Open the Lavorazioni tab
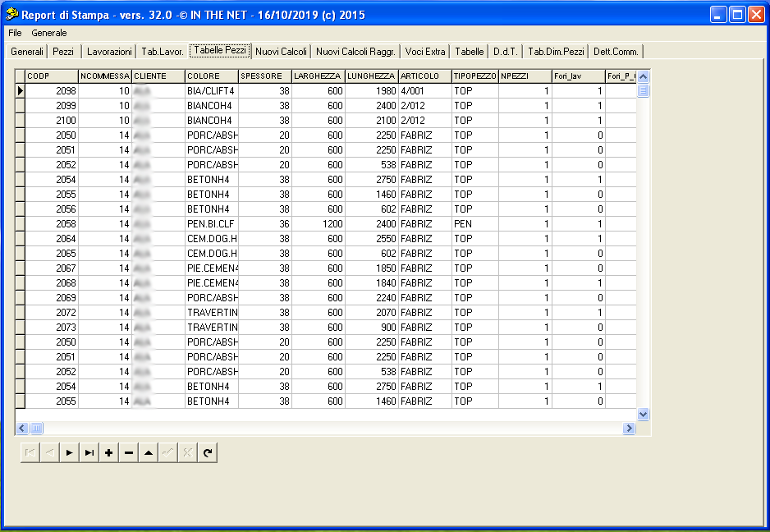This screenshot has height=532, width=770. pyautogui.click(x=109, y=52)
